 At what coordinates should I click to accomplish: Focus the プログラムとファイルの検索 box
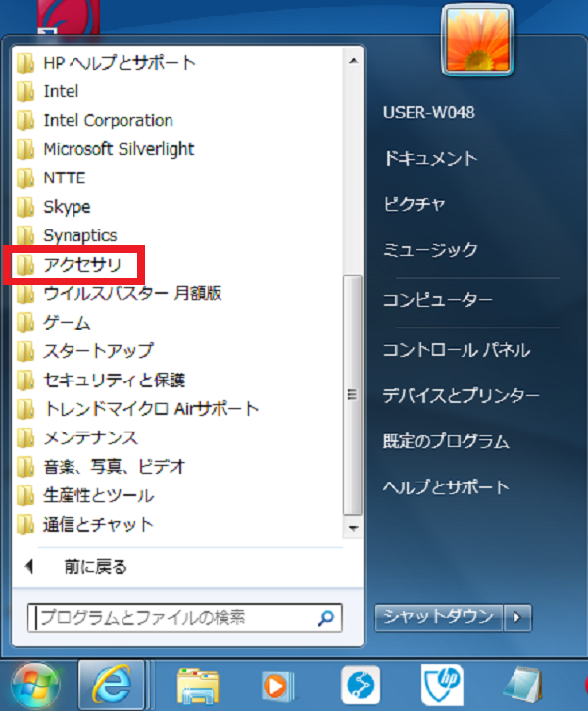point(185,617)
